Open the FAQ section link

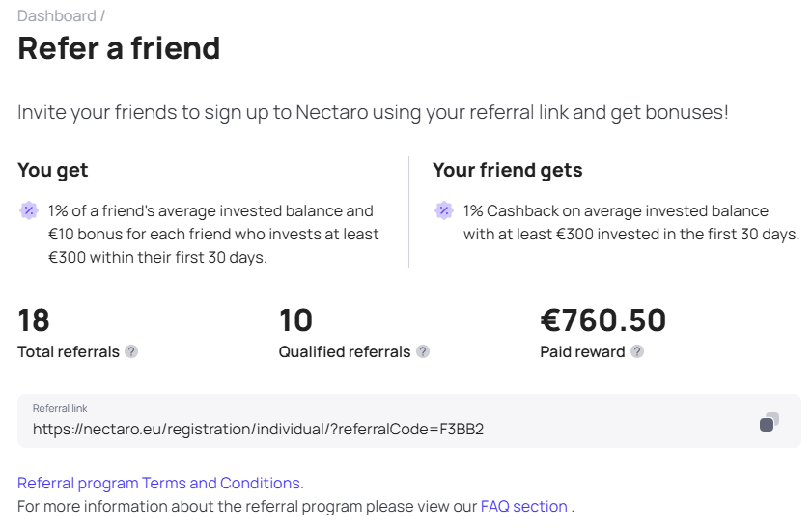click(523, 506)
